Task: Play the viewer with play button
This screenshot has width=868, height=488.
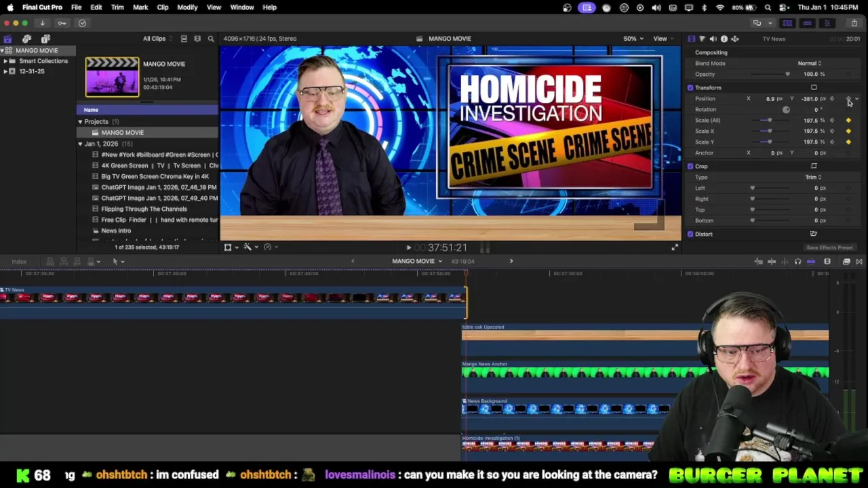Action: click(408, 248)
